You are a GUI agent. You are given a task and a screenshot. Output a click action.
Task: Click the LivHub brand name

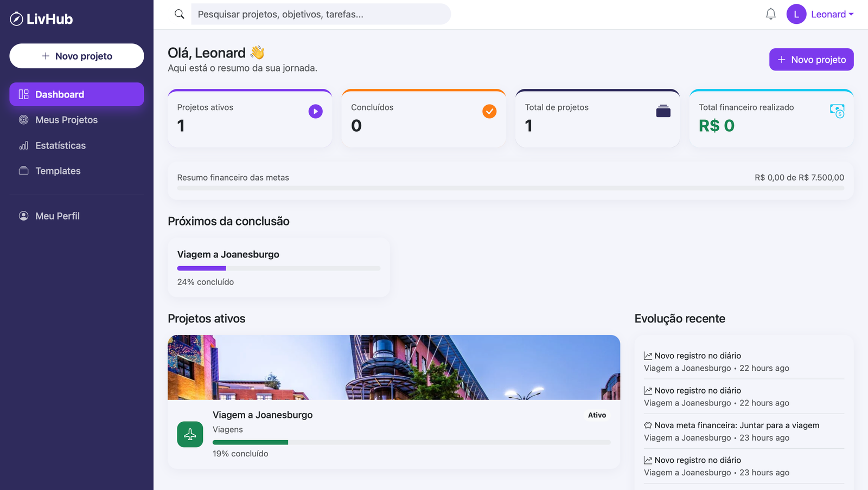coord(49,19)
